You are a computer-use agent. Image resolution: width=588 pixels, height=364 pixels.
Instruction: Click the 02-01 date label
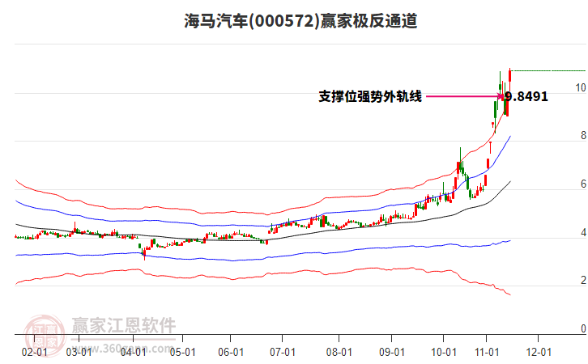(35, 353)
